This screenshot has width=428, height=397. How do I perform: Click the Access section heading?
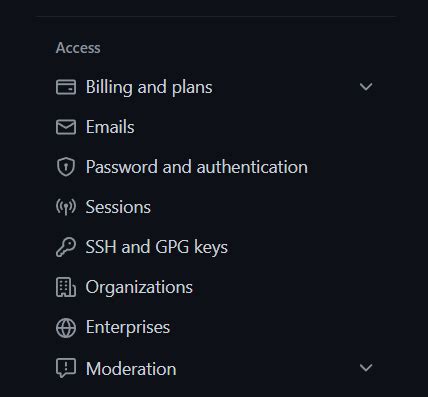[x=78, y=48]
